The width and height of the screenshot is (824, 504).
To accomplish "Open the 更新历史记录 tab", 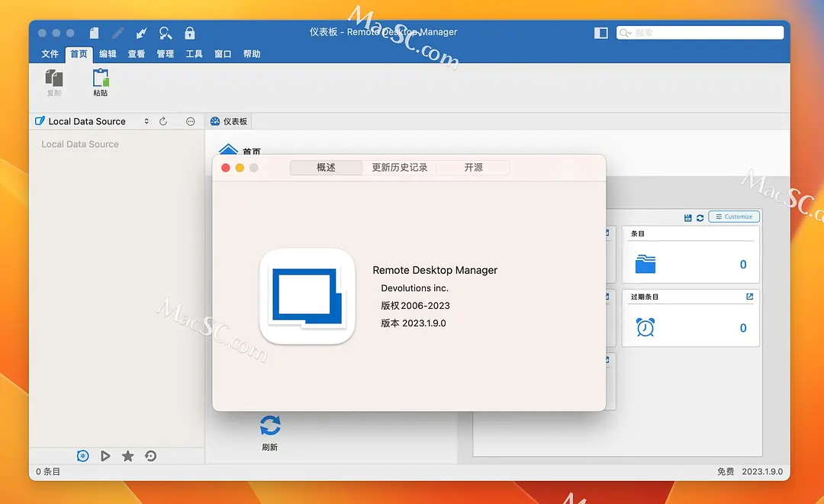I will 399,168.
